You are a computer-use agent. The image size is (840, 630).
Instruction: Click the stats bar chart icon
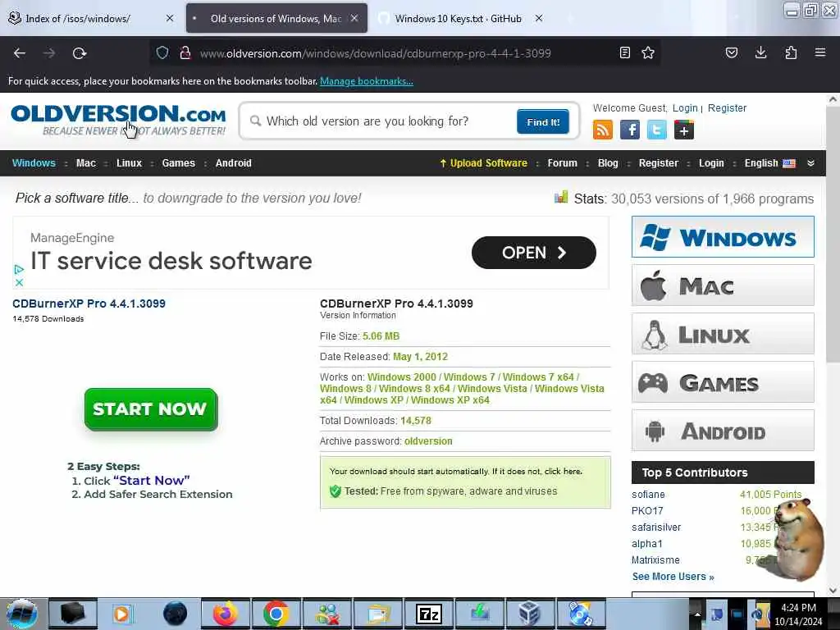tap(561, 198)
